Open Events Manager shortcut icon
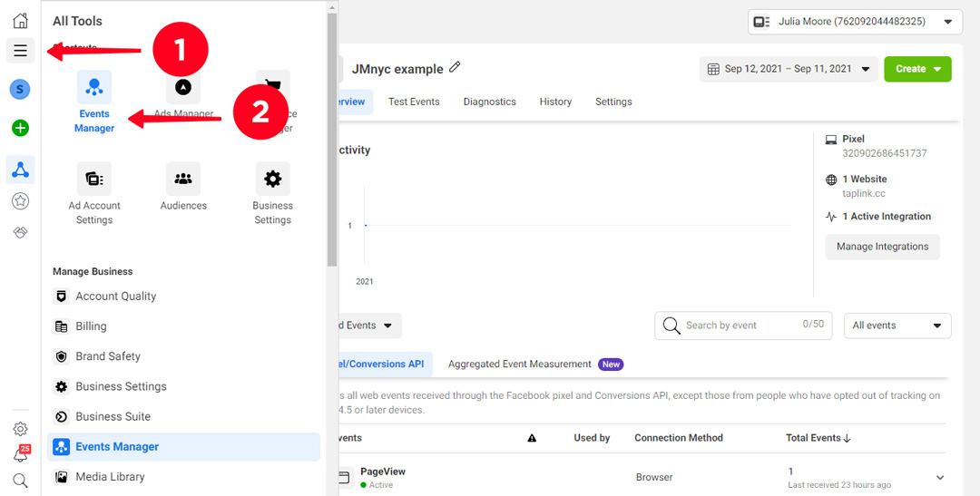 tap(94, 87)
